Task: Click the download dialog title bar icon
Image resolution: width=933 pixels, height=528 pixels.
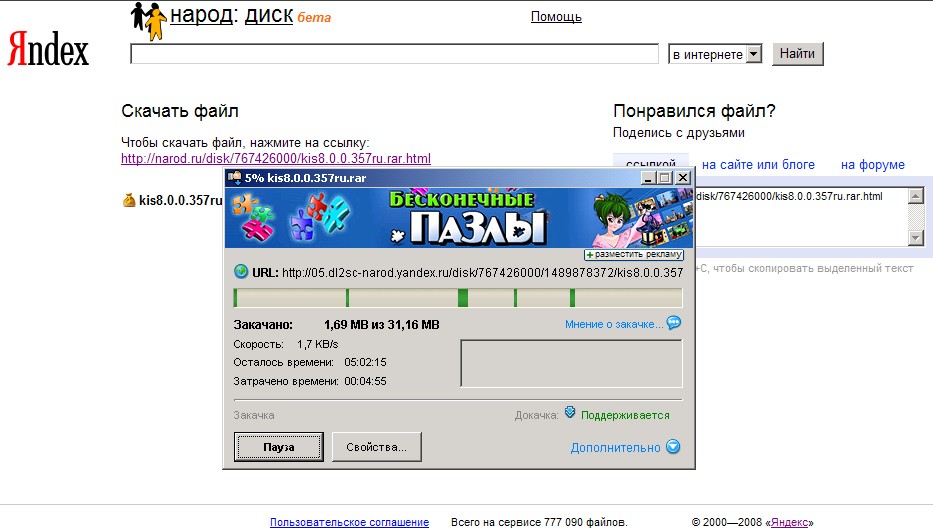Action: tap(234, 177)
